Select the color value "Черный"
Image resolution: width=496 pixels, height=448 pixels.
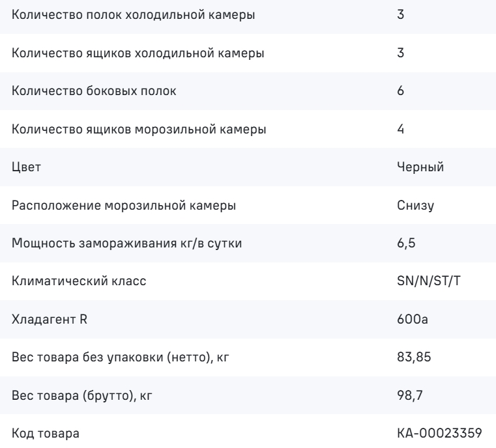tap(420, 167)
